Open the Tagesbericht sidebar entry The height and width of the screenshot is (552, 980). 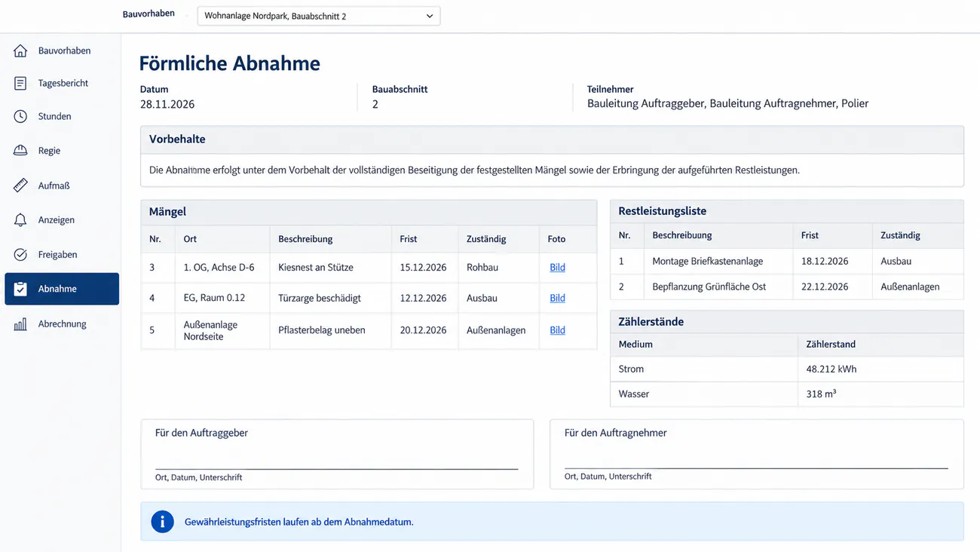(x=62, y=83)
